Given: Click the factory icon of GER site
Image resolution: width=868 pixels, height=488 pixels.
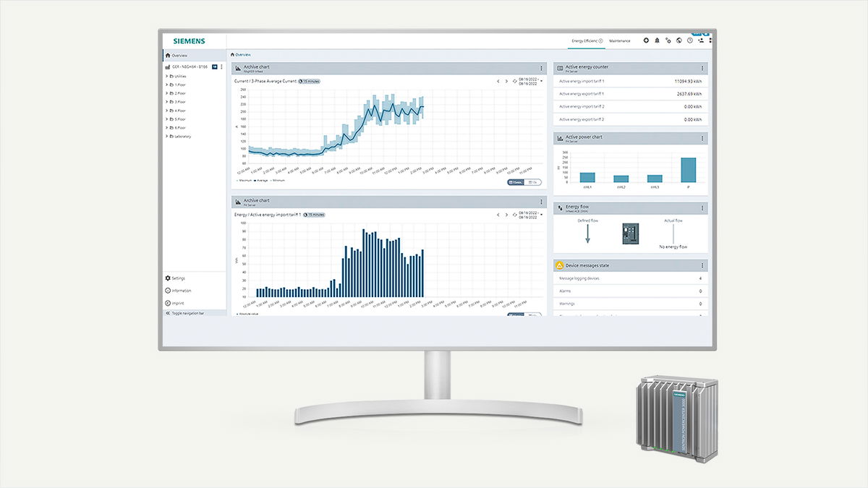Looking at the screenshot, I should (168, 67).
